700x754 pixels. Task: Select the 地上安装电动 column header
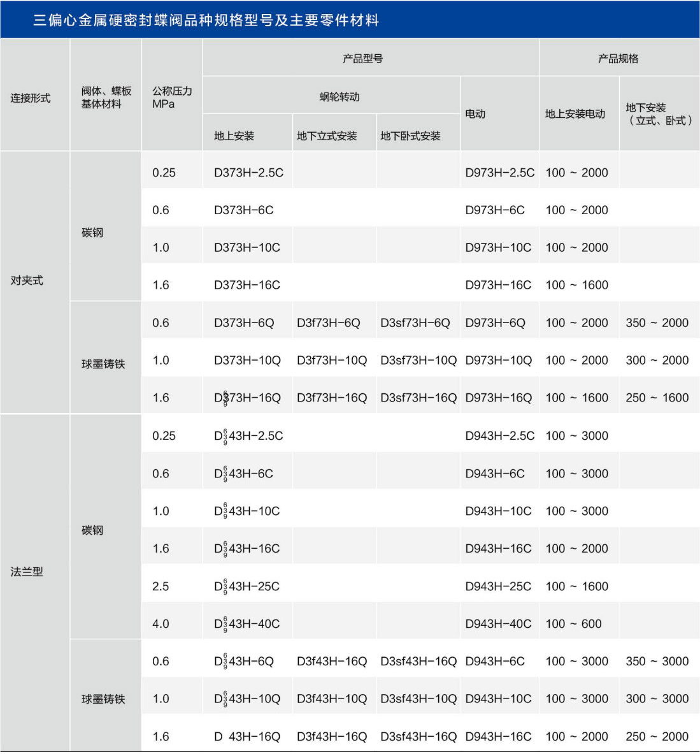point(575,114)
